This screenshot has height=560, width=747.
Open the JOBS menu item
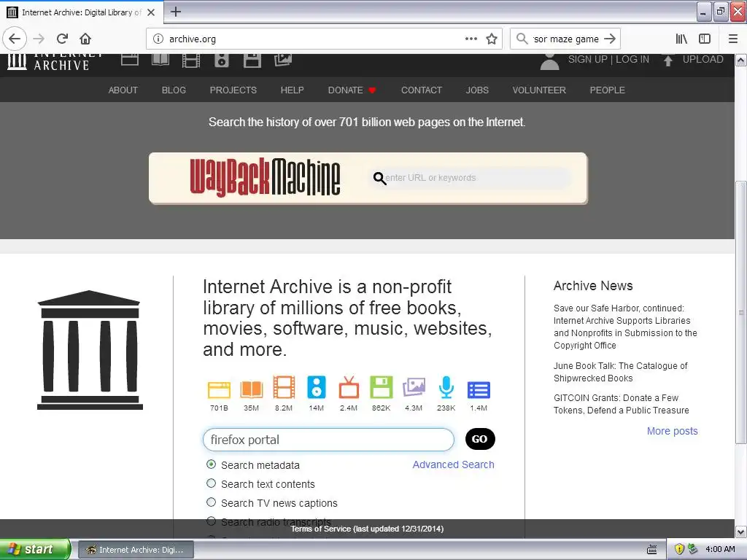pyautogui.click(x=477, y=90)
